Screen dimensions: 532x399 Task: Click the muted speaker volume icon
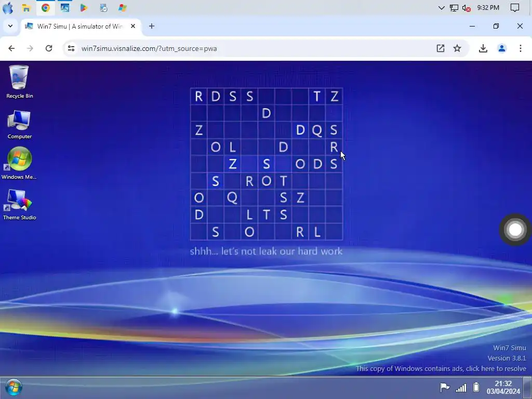tap(466, 8)
